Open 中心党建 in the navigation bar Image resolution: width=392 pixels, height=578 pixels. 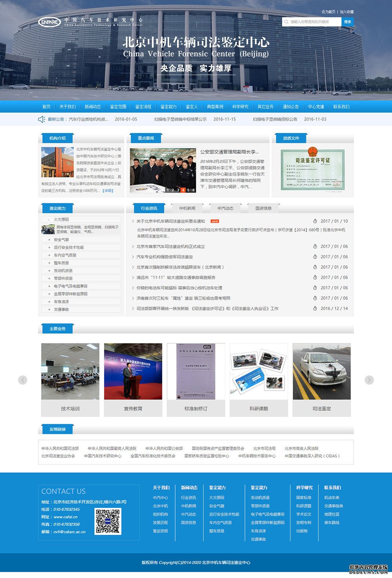coord(316,107)
